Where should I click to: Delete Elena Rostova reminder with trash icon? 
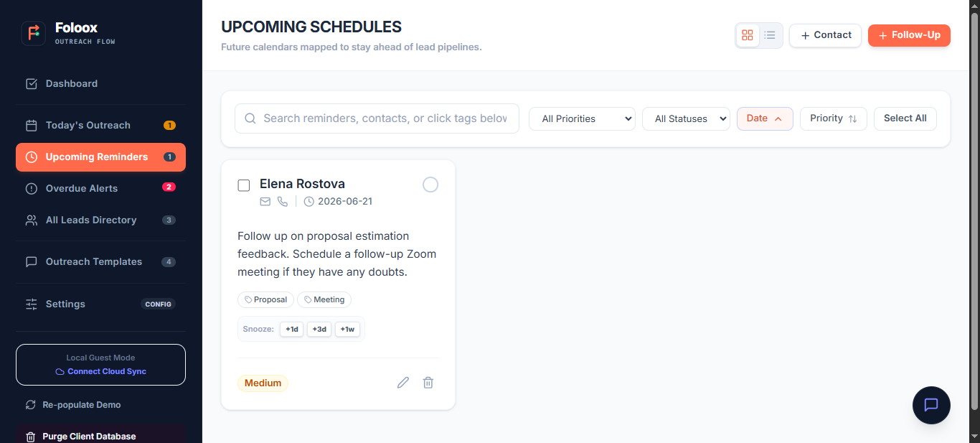(428, 383)
